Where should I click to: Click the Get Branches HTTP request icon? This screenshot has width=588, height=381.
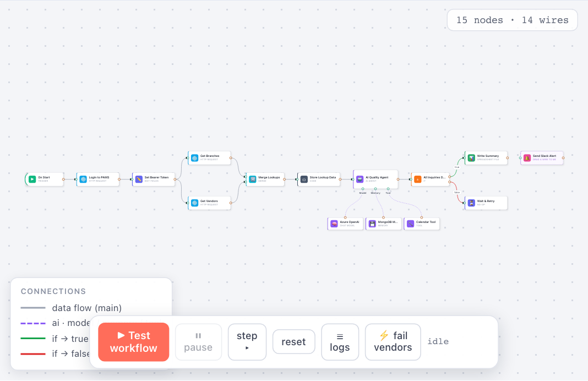pos(195,158)
